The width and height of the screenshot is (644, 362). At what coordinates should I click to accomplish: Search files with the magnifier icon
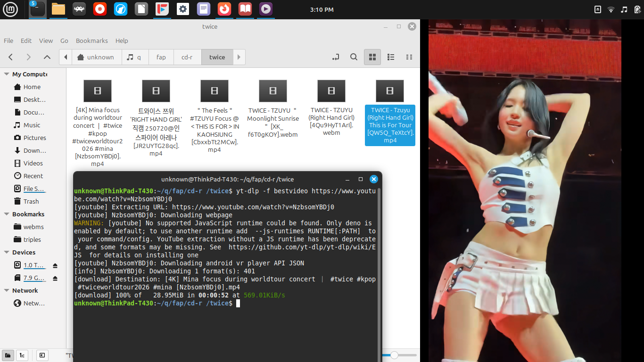(354, 57)
